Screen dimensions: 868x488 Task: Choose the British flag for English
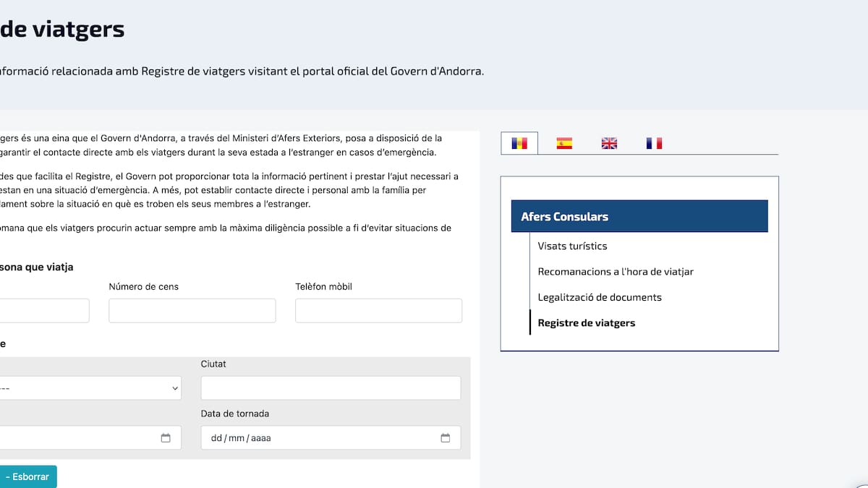coord(609,143)
